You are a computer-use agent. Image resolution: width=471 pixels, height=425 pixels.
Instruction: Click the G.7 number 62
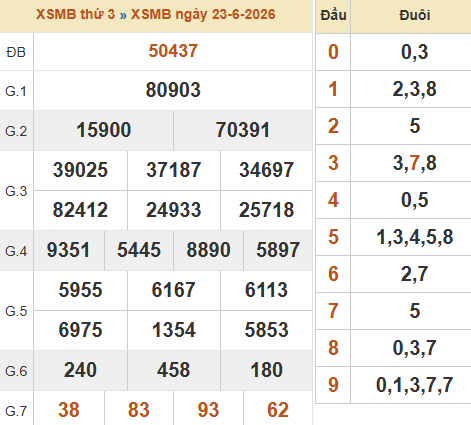[278, 410]
